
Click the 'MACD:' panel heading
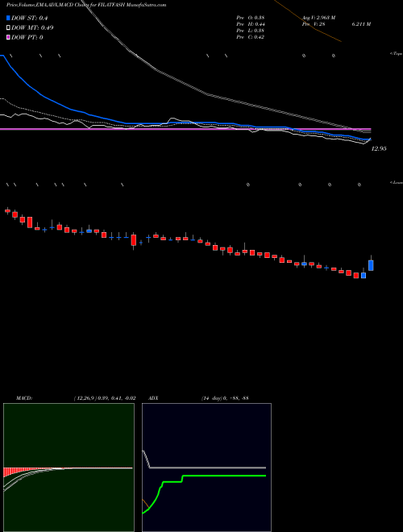pyautogui.click(x=24, y=398)
